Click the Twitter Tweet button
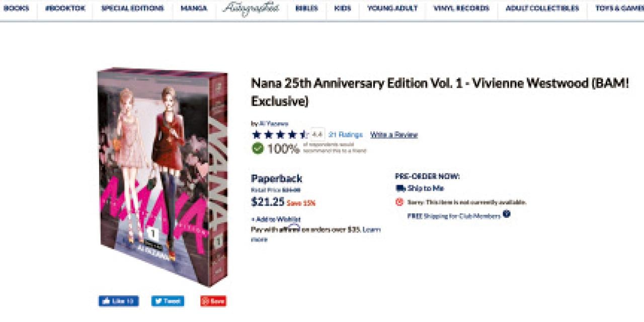The image size is (644, 322). (x=168, y=301)
